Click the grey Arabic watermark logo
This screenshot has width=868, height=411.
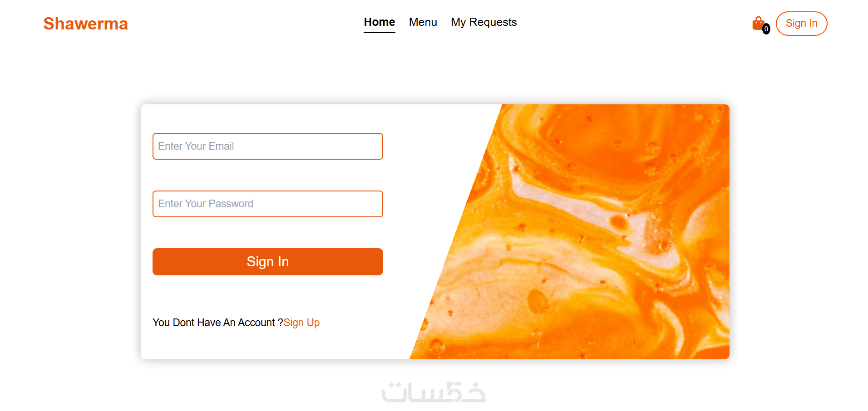[434, 392]
